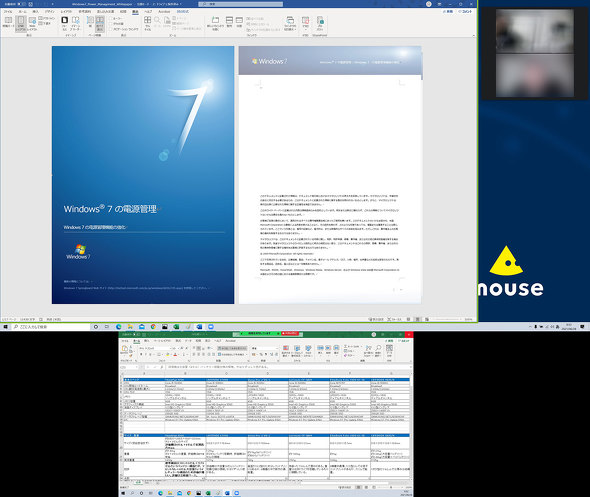Switch to Page Layout (ページレイアウト) tab in Excel
This screenshot has height=497, width=590.
click(x=162, y=341)
